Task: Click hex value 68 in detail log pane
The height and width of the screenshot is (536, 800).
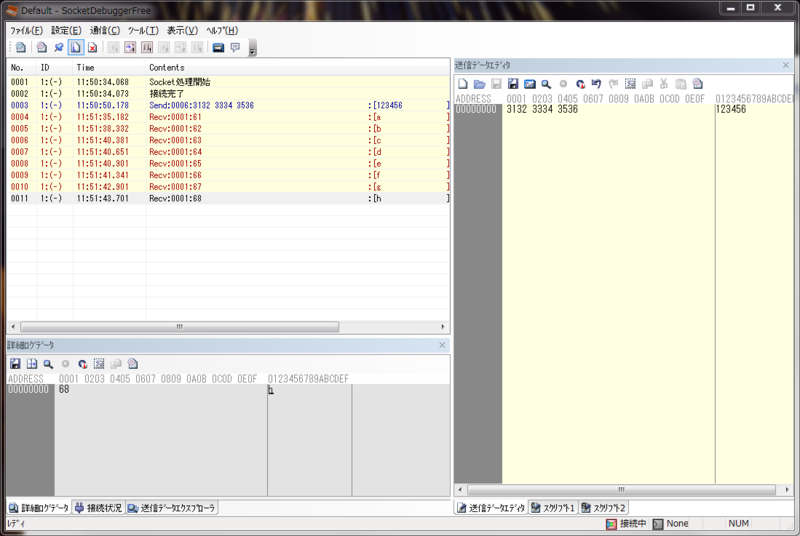Action: 64,389
